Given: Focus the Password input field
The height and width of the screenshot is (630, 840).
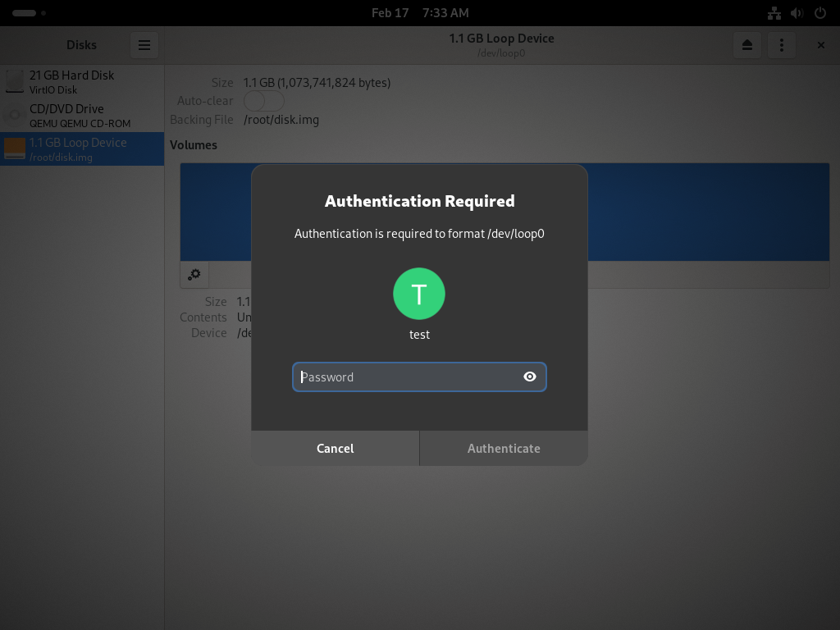Looking at the screenshot, I should tap(419, 377).
